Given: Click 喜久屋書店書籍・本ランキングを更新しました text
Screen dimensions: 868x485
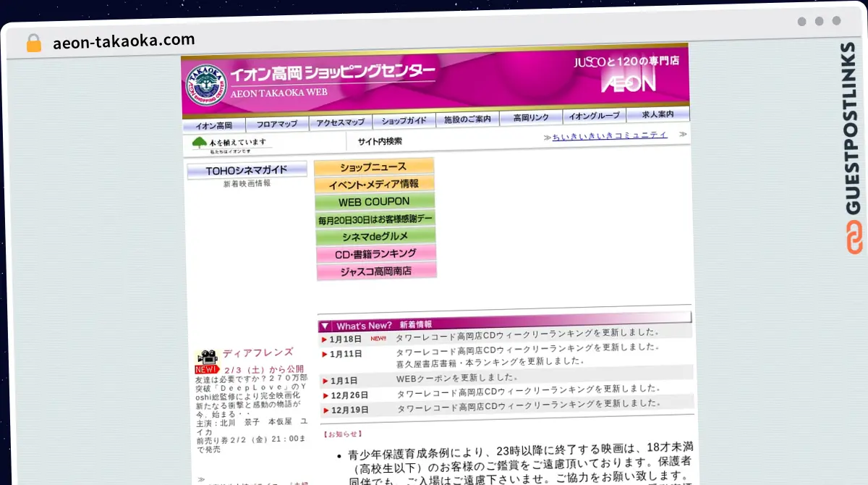Looking at the screenshot, I should (490, 361).
